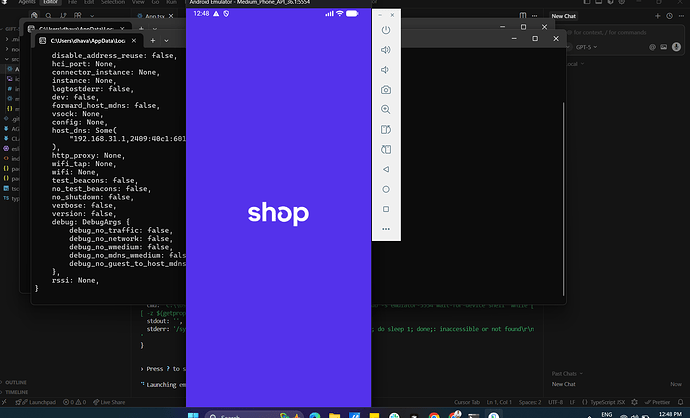Maximize the back terminal window

[523, 27]
